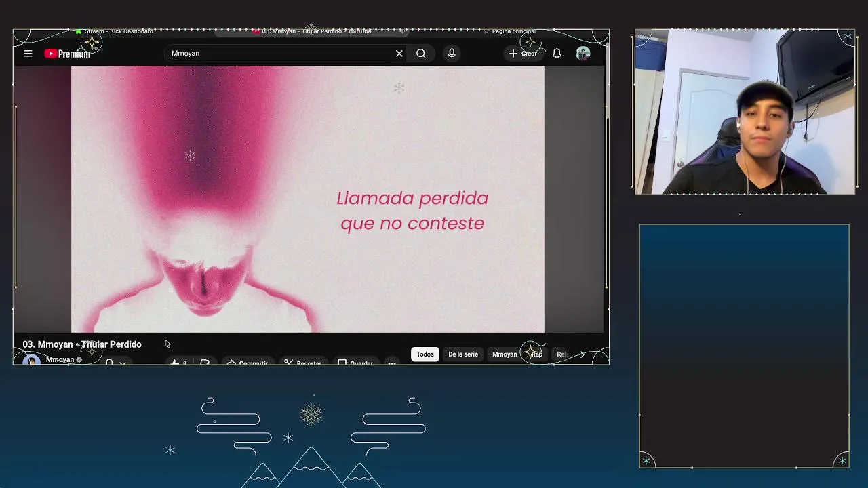Select the Mmoyan filter chip
The image size is (868, 488).
[505, 354]
